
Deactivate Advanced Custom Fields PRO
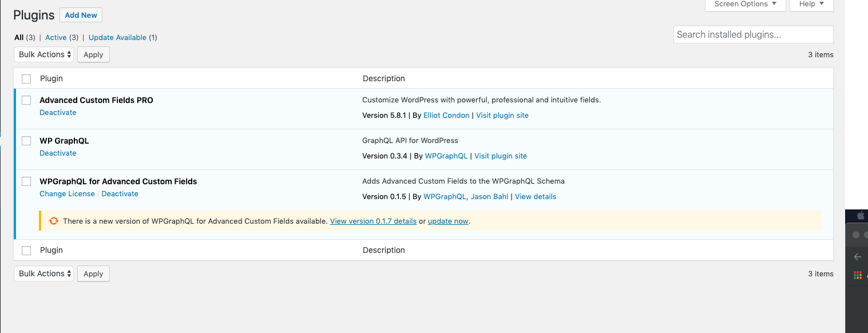[58, 112]
